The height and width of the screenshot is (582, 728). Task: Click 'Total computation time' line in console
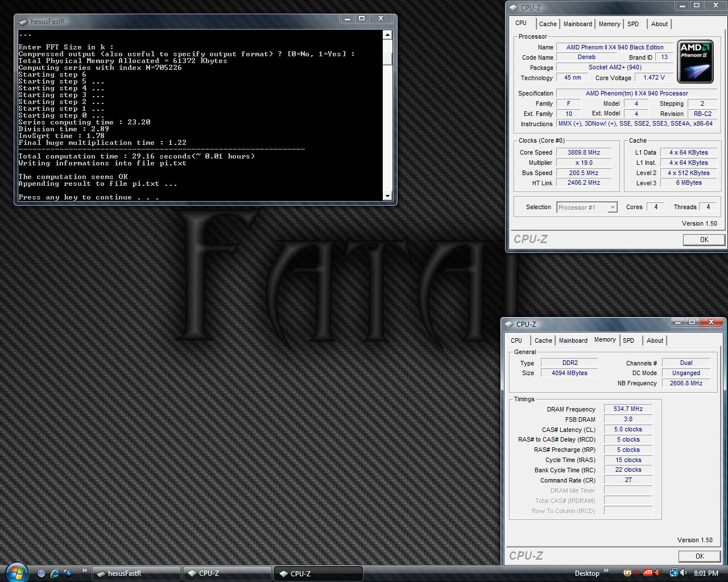point(136,156)
